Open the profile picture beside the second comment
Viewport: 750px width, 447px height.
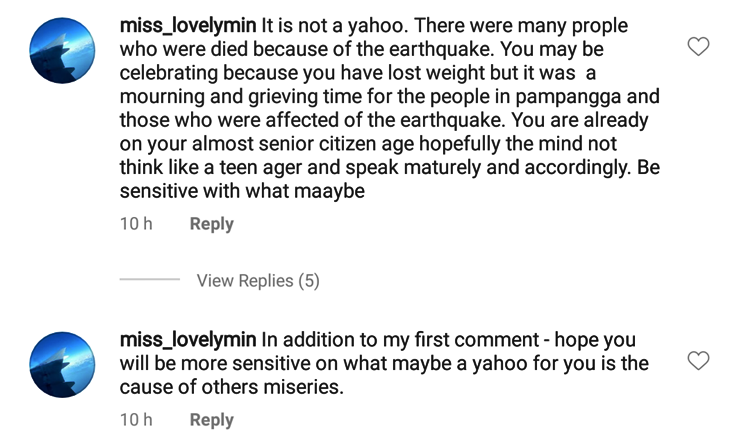coord(62,365)
